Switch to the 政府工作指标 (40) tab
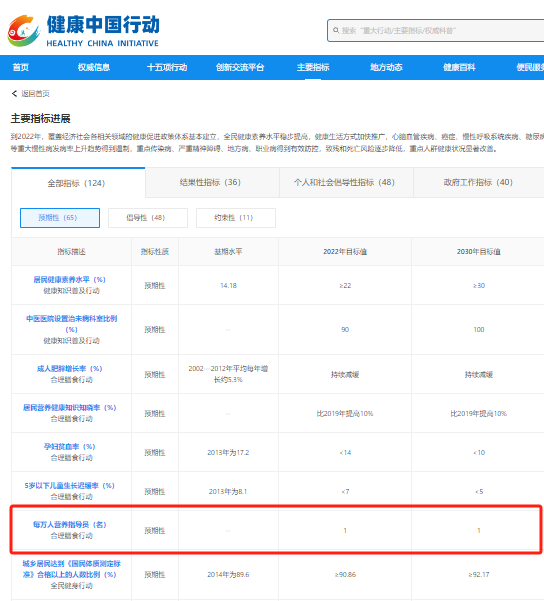This screenshot has width=544, height=601. coord(478,182)
